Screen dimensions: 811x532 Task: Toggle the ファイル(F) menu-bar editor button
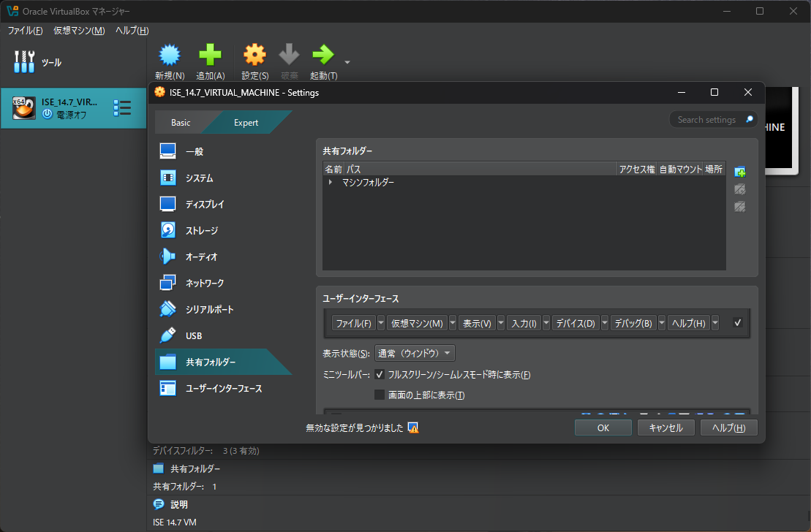tap(354, 323)
